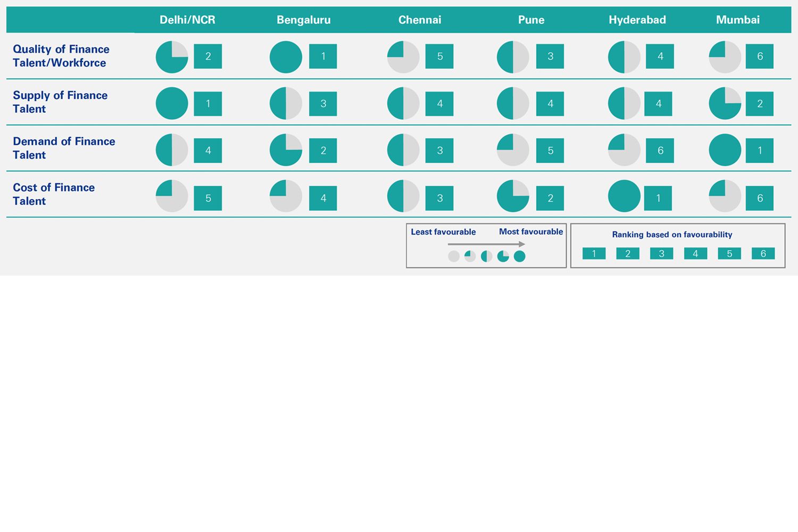Click the Delhi/NCR column header
798x532 pixels.
click(x=187, y=20)
